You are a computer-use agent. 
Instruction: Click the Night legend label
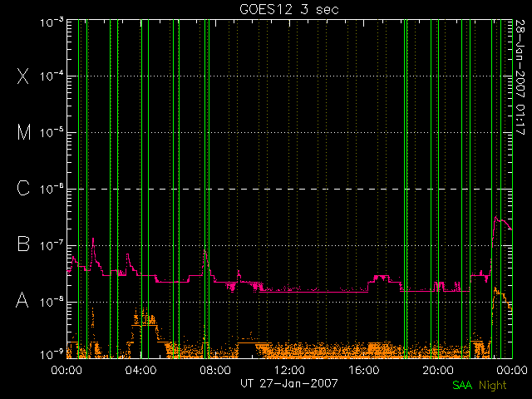tap(493, 386)
